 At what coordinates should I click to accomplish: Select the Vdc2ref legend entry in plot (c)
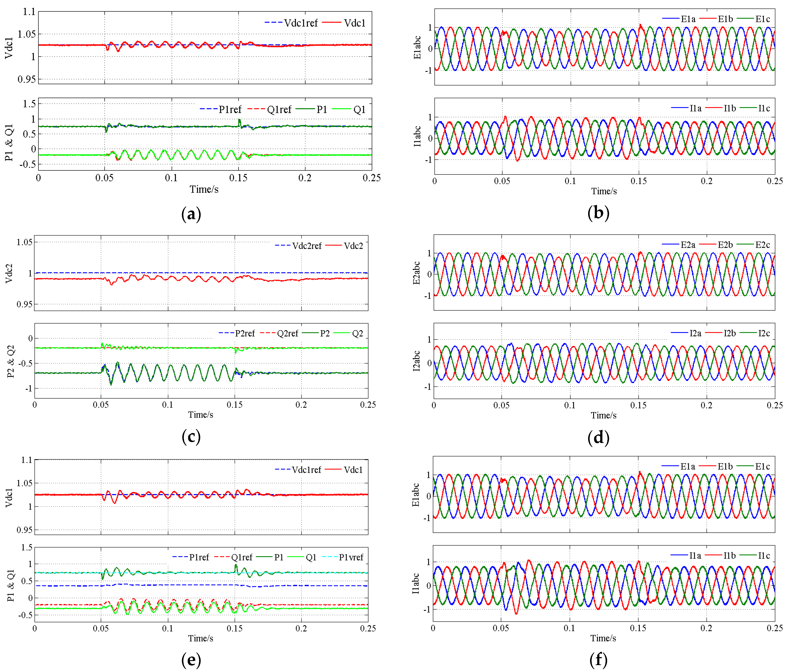[x=307, y=246]
